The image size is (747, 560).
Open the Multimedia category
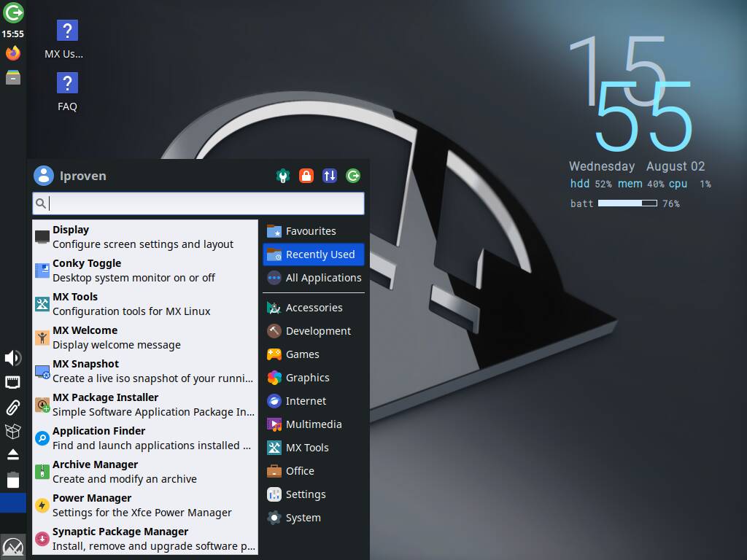(x=314, y=424)
